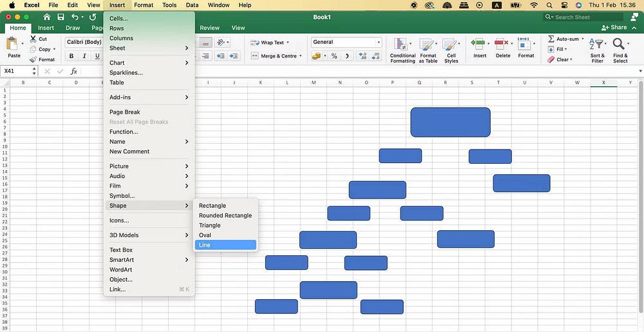The width and height of the screenshot is (644, 332).
Task: Click the Undo arrow icon
Action: coord(75,17)
